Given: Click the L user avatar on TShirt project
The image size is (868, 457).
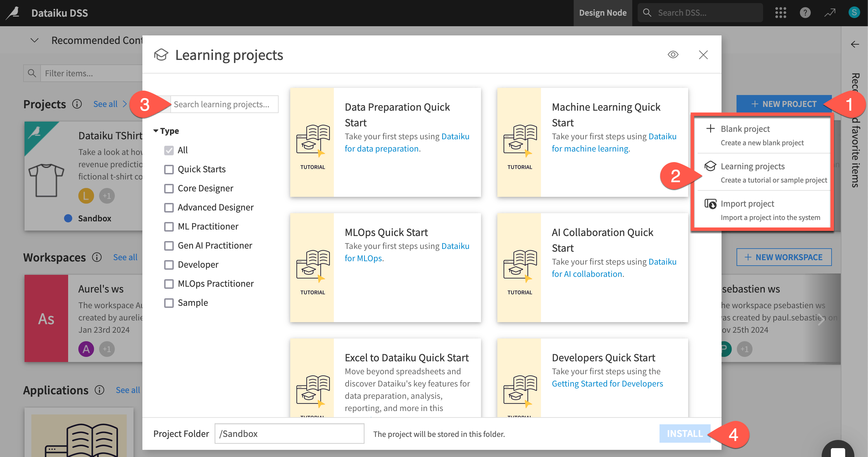Looking at the screenshot, I should click(x=86, y=196).
